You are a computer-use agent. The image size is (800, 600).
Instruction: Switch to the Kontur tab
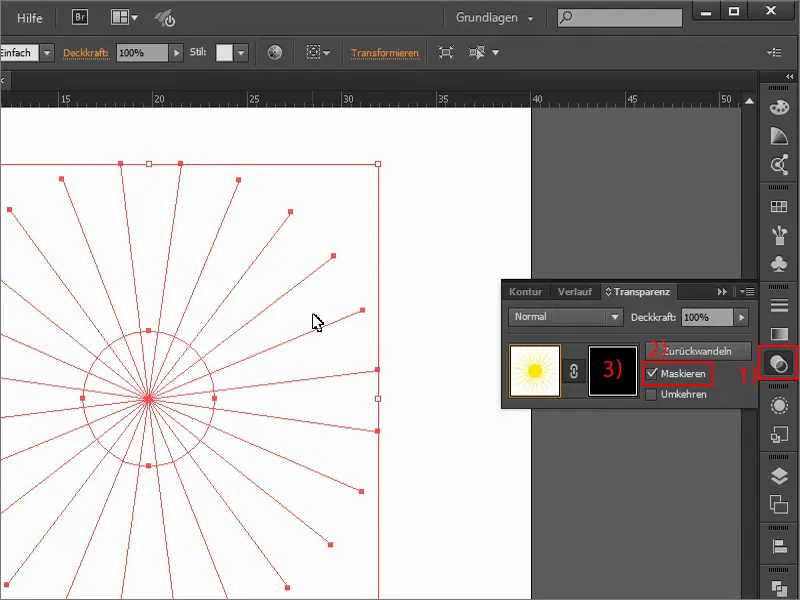pos(525,292)
